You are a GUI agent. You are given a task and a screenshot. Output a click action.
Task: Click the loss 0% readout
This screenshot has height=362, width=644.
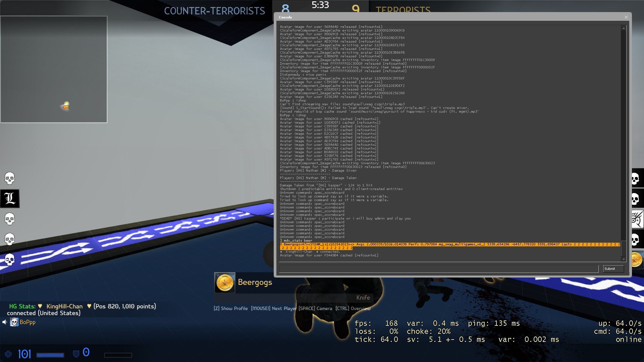click(x=376, y=331)
